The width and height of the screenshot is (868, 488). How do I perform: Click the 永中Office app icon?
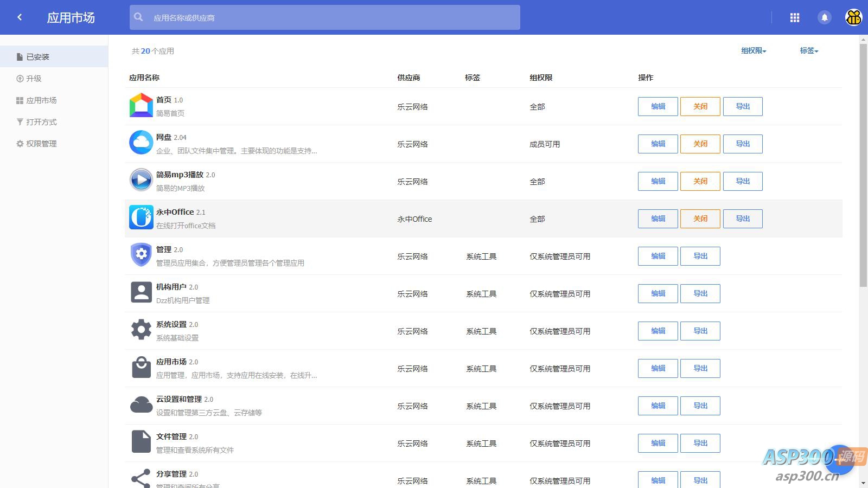point(141,217)
